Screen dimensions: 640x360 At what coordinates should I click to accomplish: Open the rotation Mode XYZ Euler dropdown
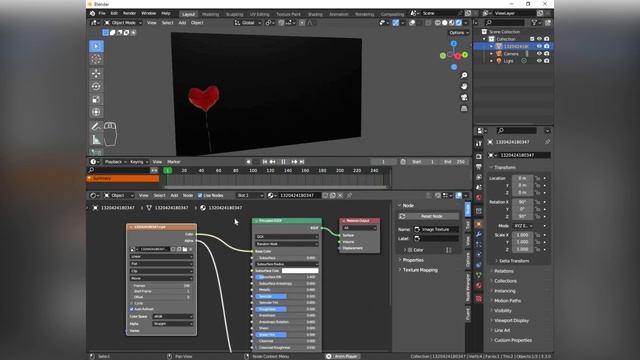[524, 226]
